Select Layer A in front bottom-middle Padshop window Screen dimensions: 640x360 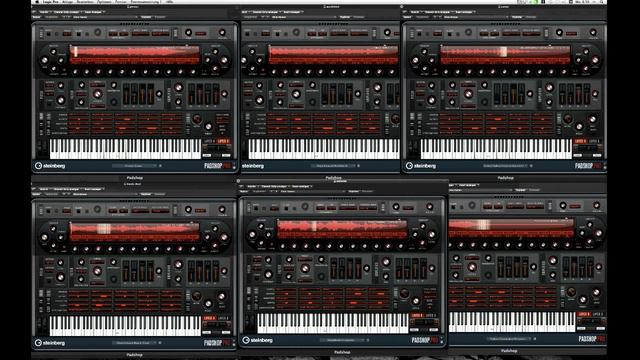(417, 315)
